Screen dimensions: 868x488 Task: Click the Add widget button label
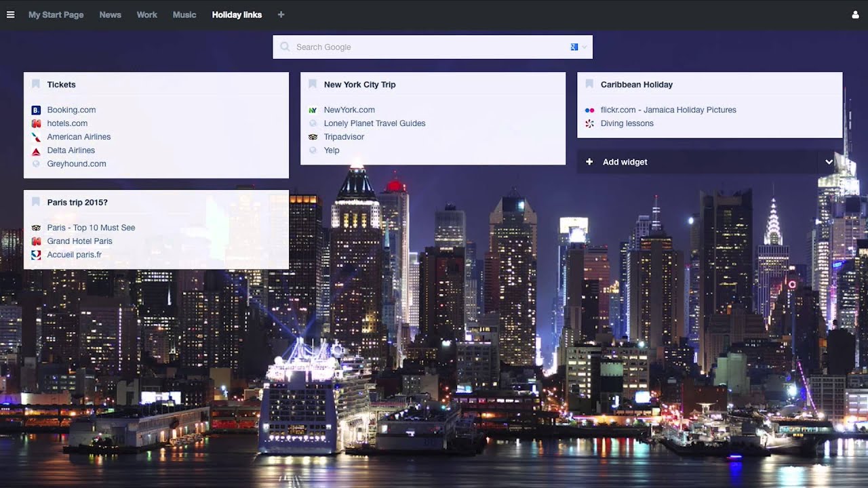pos(625,162)
